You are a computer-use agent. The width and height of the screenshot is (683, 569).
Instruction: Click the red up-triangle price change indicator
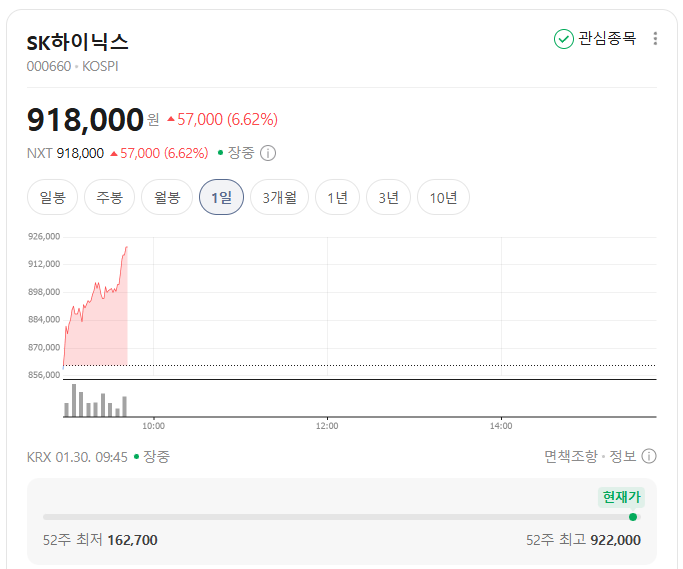(x=171, y=120)
